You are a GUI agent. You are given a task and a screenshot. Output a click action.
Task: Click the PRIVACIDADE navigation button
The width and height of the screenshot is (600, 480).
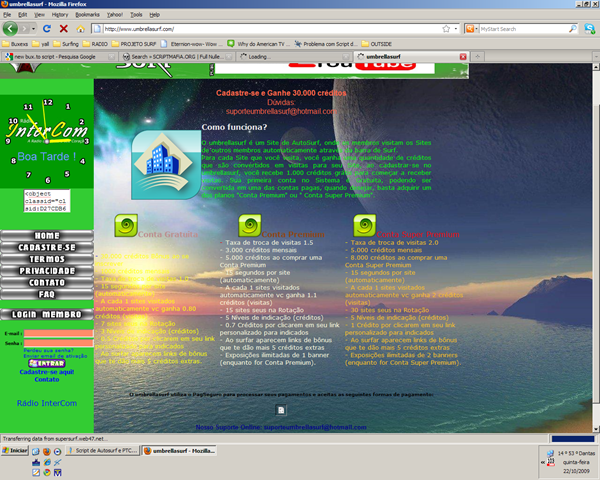tap(47, 271)
